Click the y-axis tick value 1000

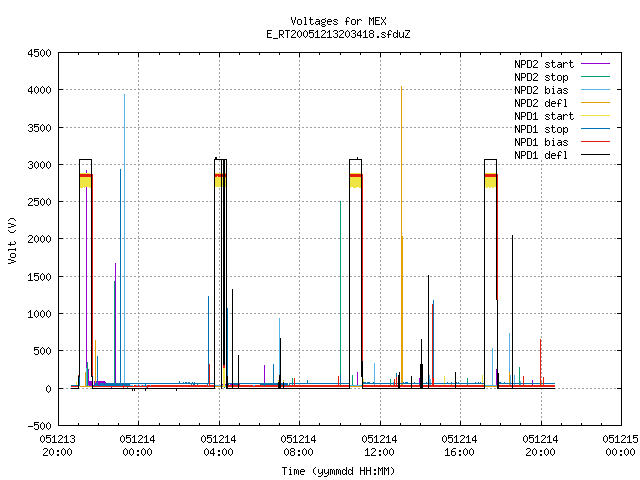point(39,314)
